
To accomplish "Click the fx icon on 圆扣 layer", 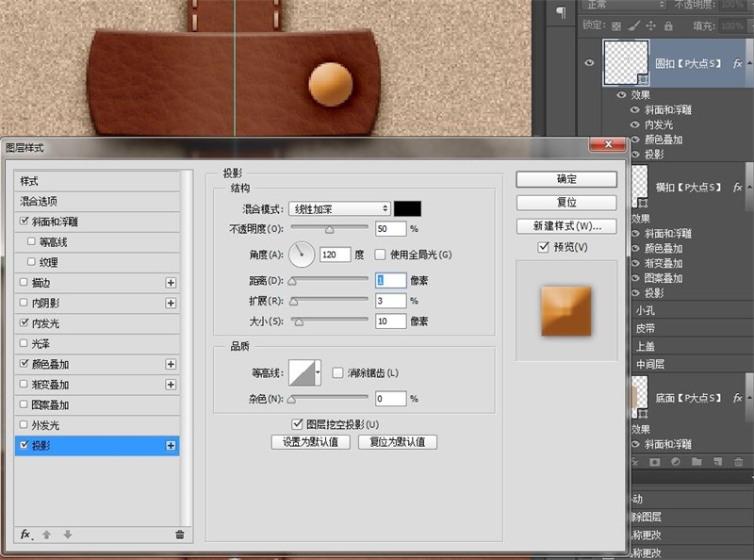I will 737,63.
